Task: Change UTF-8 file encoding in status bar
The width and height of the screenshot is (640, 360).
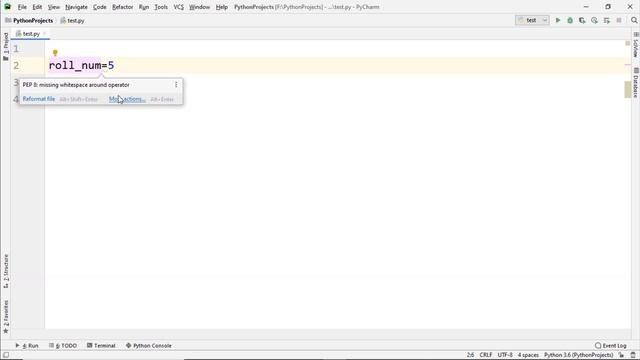Action: pyautogui.click(x=505, y=355)
